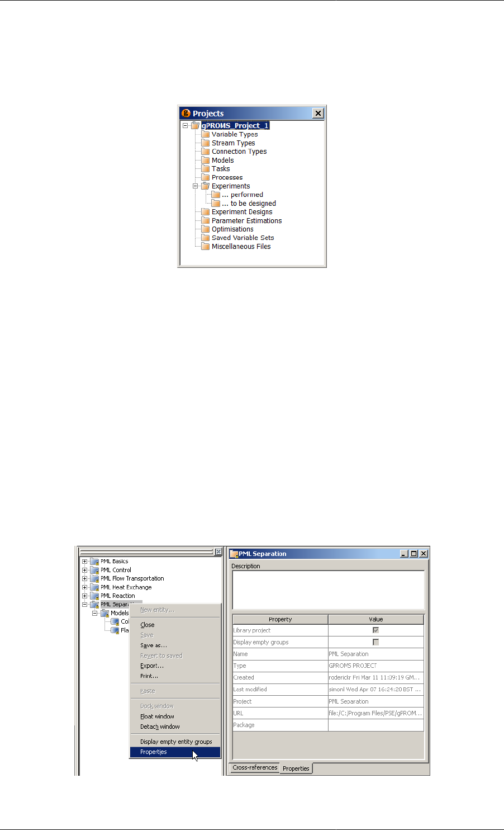The width and height of the screenshot is (504, 830).
Task: Expand the PML Basics node
Action: [85, 562]
